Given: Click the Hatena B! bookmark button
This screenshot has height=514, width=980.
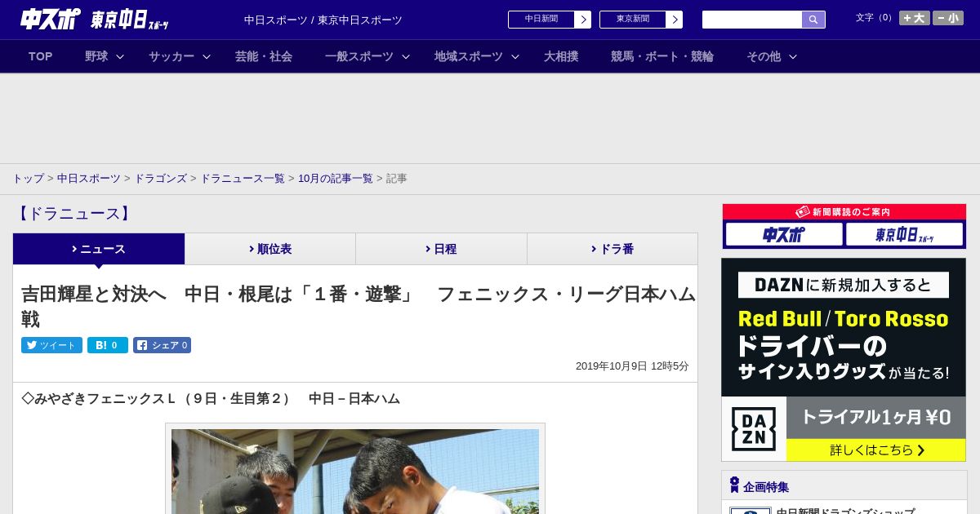Looking at the screenshot, I should point(108,345).
